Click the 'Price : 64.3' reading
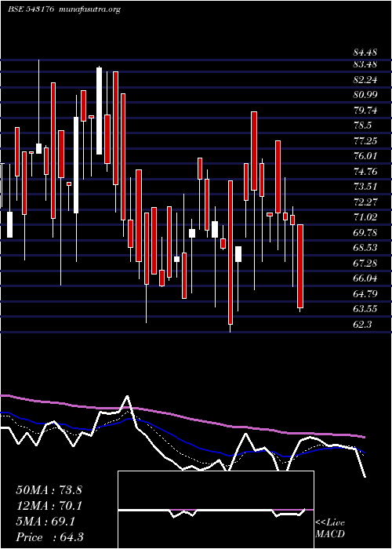 tap(49, 536)
